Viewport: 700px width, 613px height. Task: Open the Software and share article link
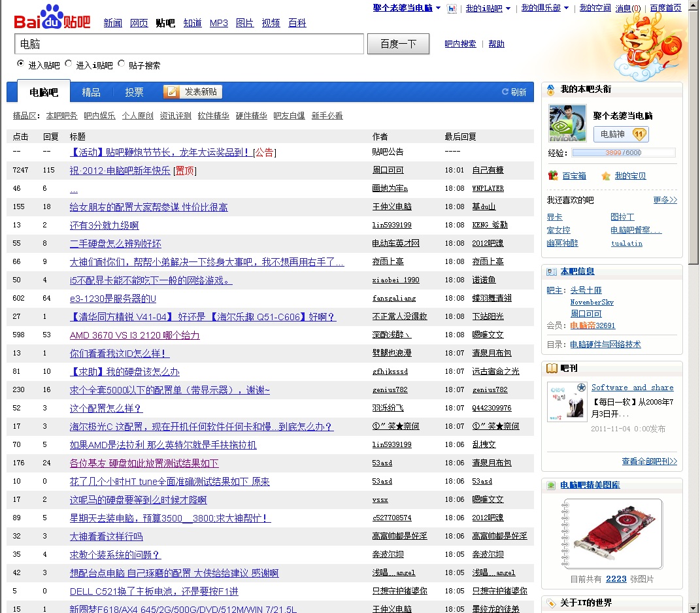(633, 388)
